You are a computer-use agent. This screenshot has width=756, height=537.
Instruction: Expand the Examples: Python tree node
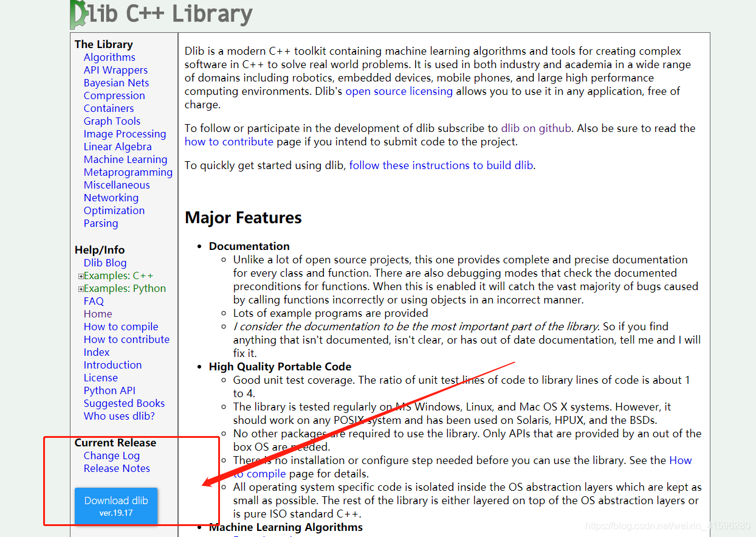click(x=81, y=289)
